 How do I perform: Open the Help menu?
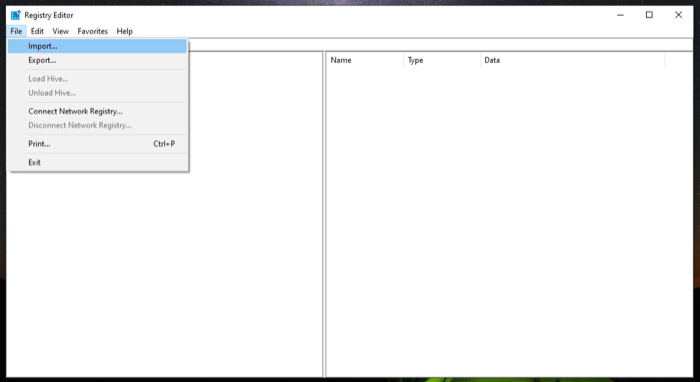[x=125, y=31]
